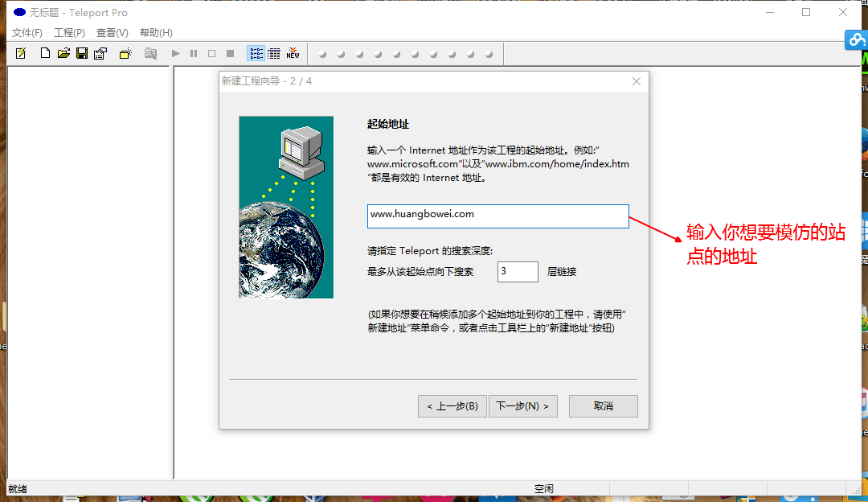Open Project Properties toolbar icon
868x502 pixels.
(x=100, y=53)
